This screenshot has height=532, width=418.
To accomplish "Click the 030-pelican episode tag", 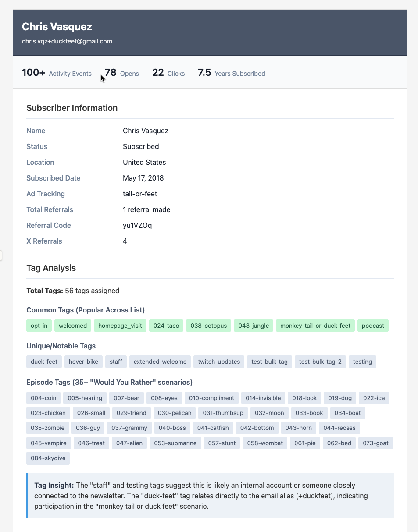I will [x=175, y=413].
